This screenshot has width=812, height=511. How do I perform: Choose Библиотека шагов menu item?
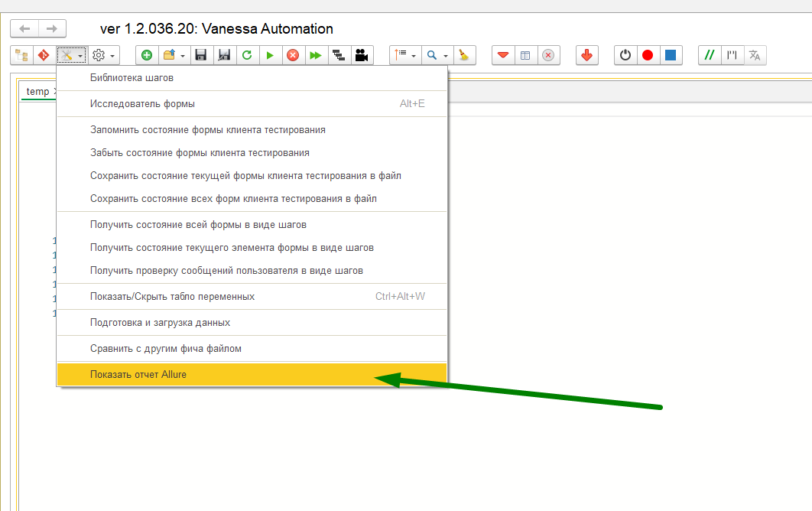(x=252, y=78)
